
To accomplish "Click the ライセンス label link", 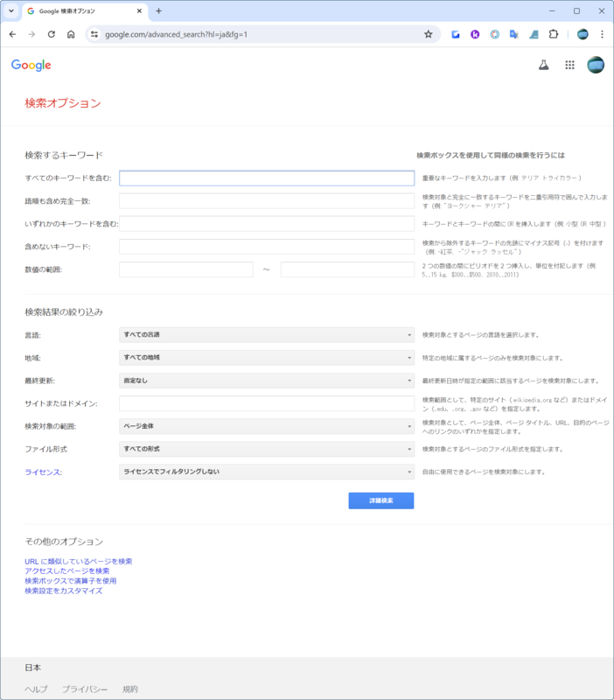I will 43,472.
